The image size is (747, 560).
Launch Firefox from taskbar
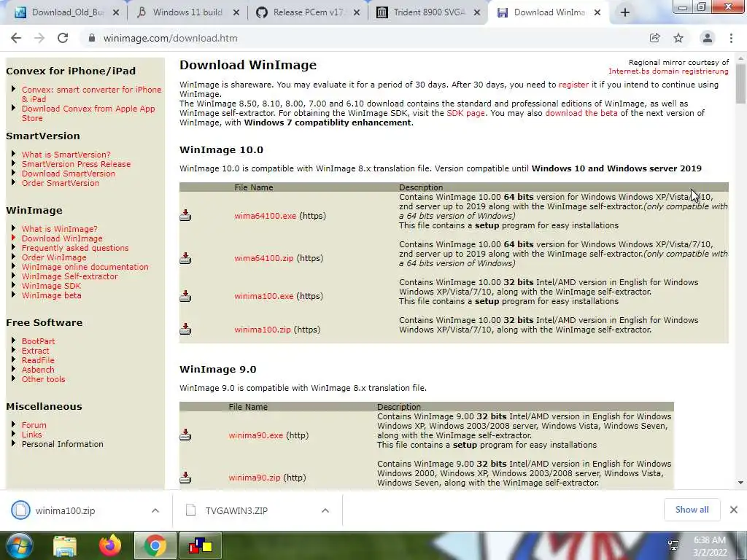point(110,545)
